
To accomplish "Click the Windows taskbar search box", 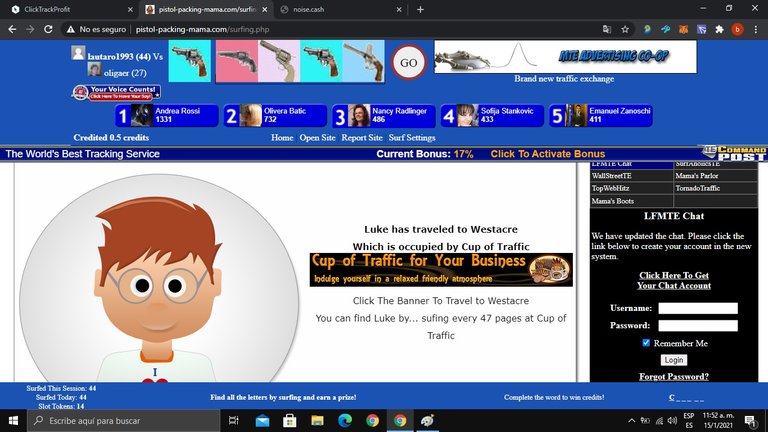I will pyautogui.click(x=123, y=421).
